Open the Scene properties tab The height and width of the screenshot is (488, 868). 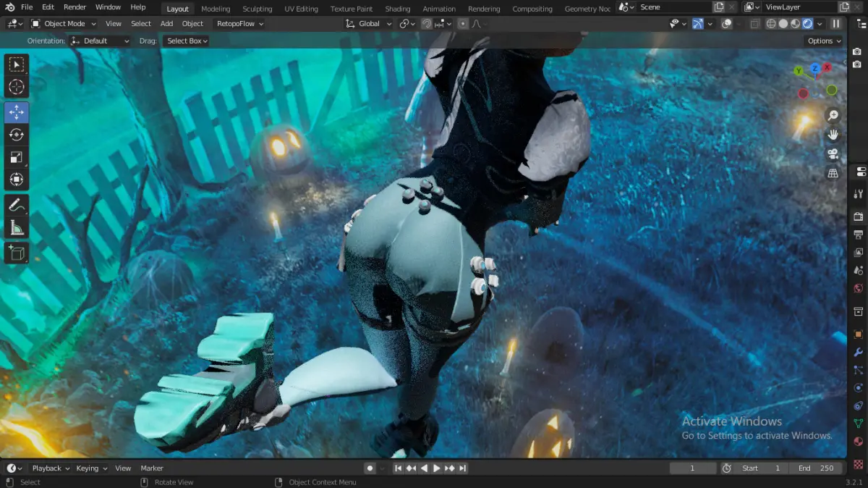tap(859, 271)
